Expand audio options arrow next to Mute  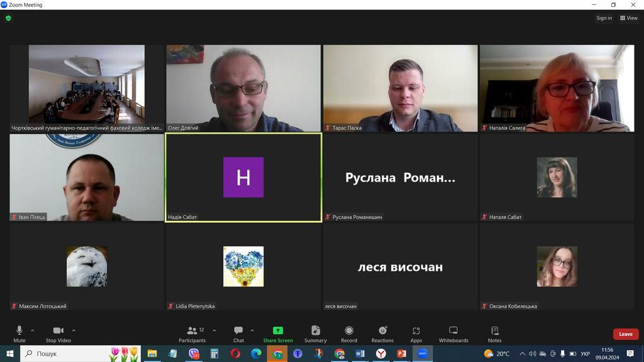click(33, 330)
